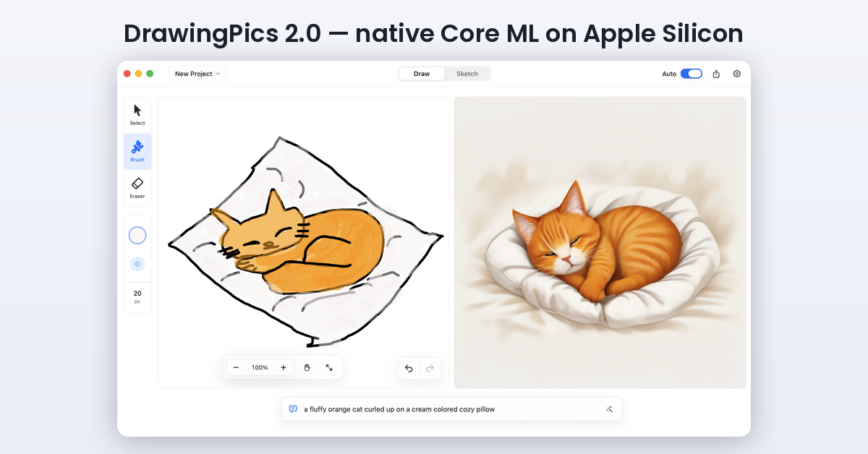Image resolution: width=868 pixels, height=454 pixels.
Task: Open the New Project dropdown
Action: (197, 74)
